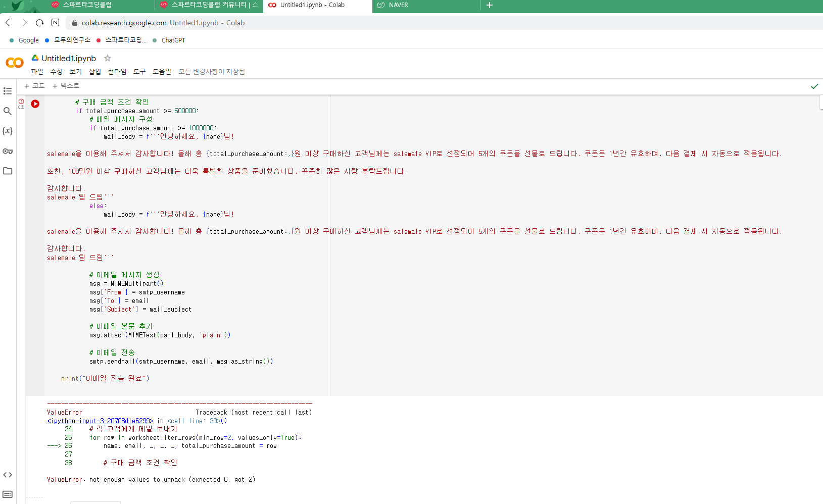The image size is (823, 504).
Task: Open the 도움말 menu
Action: 162,72
